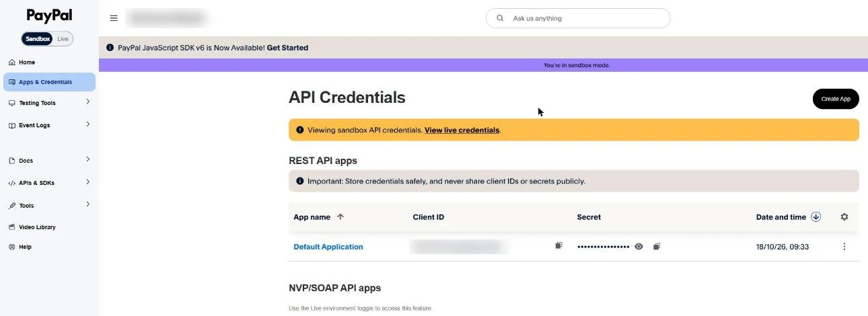Click the Help icon in sidebar
The width and height of the screenshot is (868, 316).
point(12,247)
